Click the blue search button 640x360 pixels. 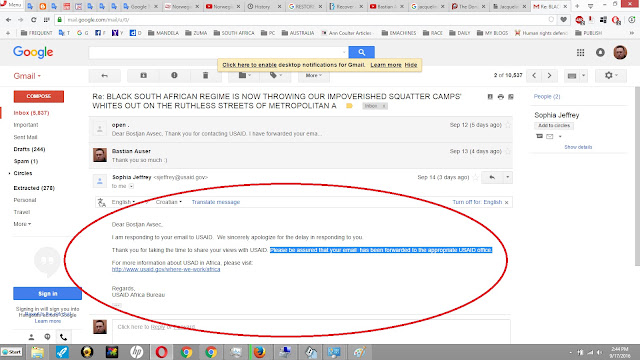[x=362, y=52]
